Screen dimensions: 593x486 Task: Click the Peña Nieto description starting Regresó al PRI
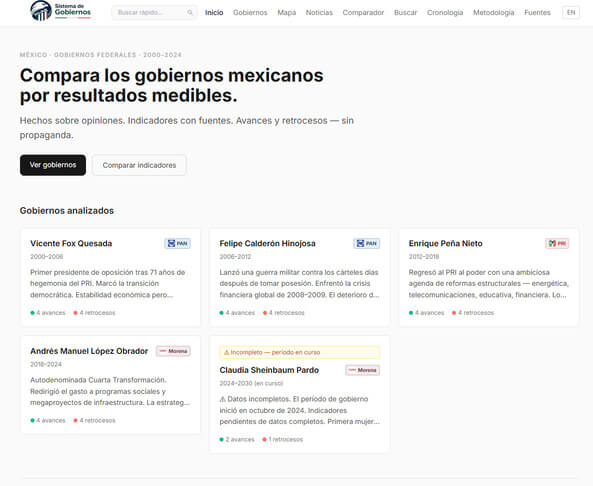tap(489, 283)
